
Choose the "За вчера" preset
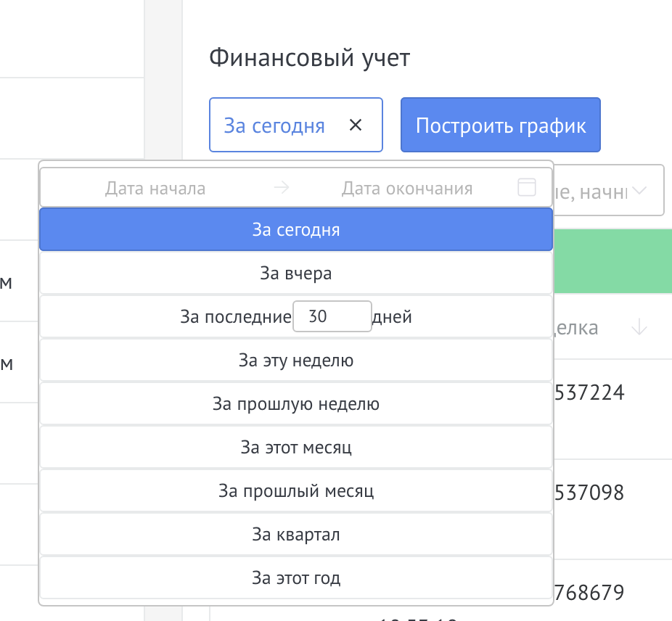click(x=296, y=274)
